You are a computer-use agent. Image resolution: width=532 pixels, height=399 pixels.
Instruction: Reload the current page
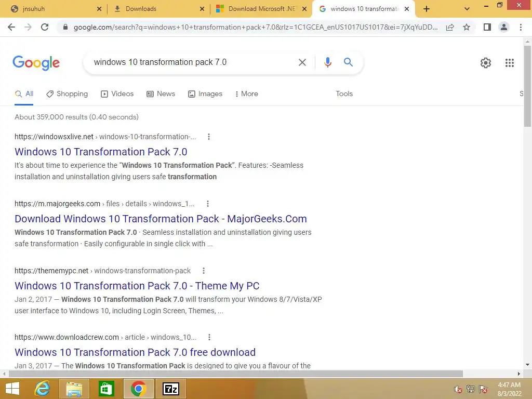[x=45, y=27]
